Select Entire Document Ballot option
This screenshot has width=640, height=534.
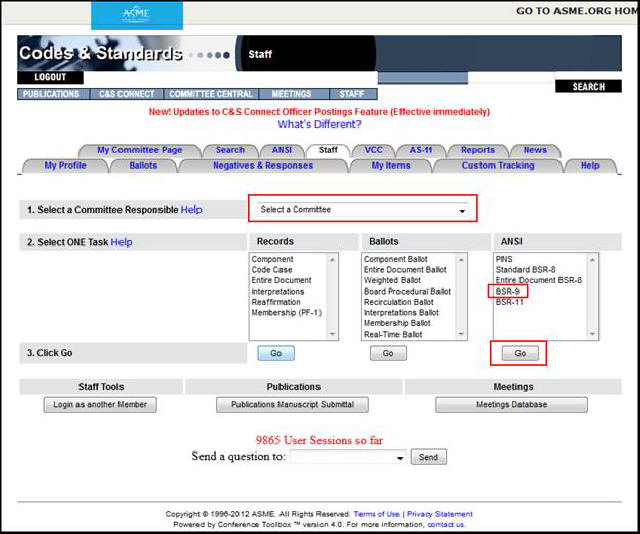point(405,270)
